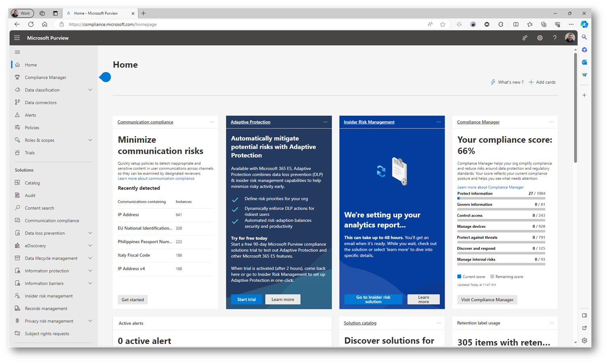Click the Start trial button
Screen dimensions: 608x364
point(246,300)
